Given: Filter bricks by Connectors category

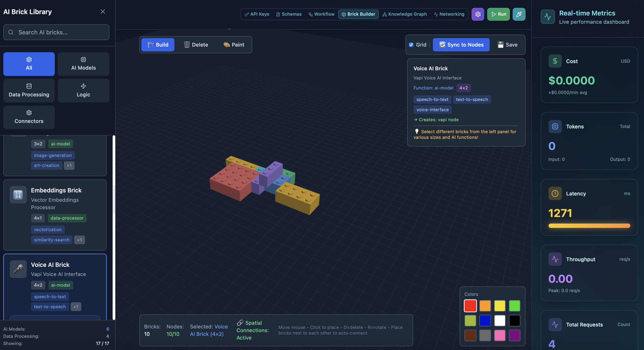Looking at the screenshot, I should 29,117.
